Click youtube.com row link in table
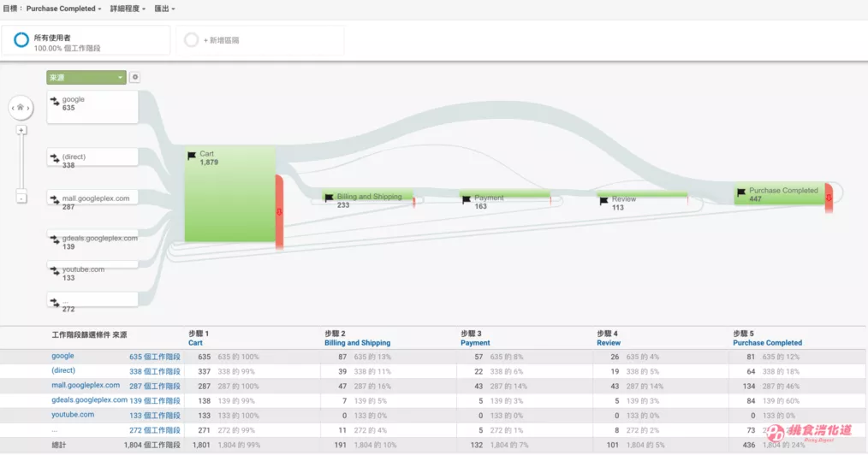 coord(73,415)
